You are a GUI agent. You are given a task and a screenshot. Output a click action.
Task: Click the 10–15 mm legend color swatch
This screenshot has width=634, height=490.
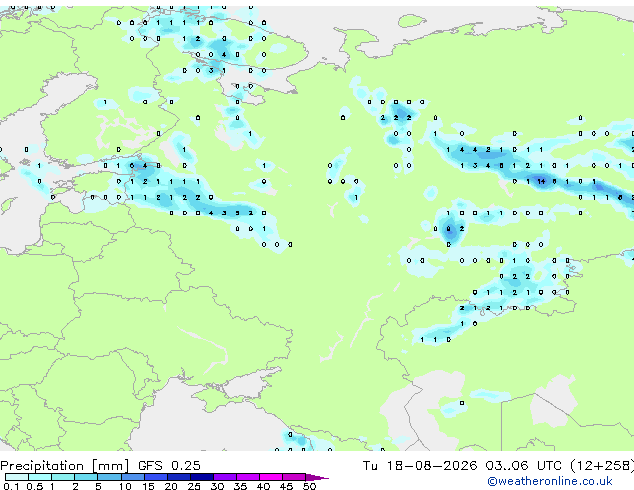132,477
